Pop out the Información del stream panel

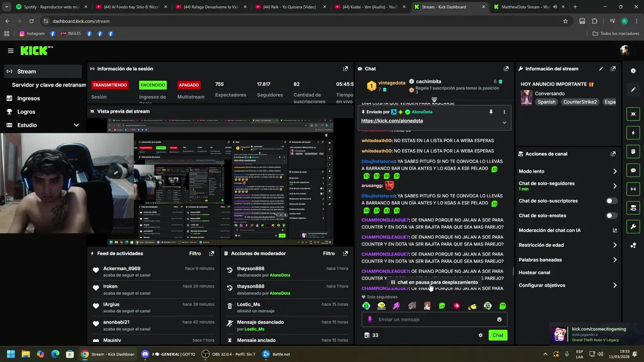tap(613, 69)
